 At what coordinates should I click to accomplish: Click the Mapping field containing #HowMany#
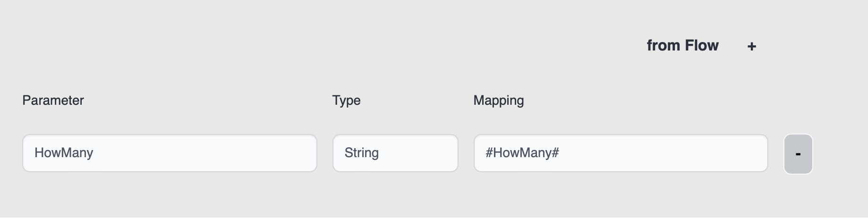tap(621, 153)
